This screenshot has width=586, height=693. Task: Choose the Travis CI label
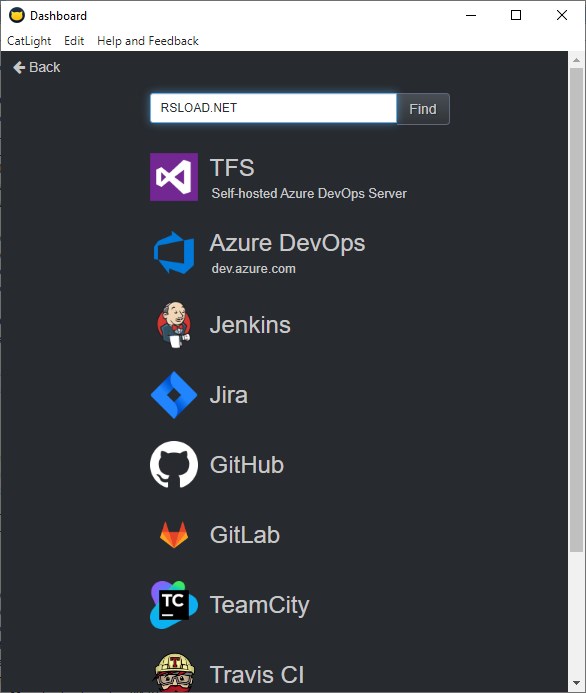(257, 675)
